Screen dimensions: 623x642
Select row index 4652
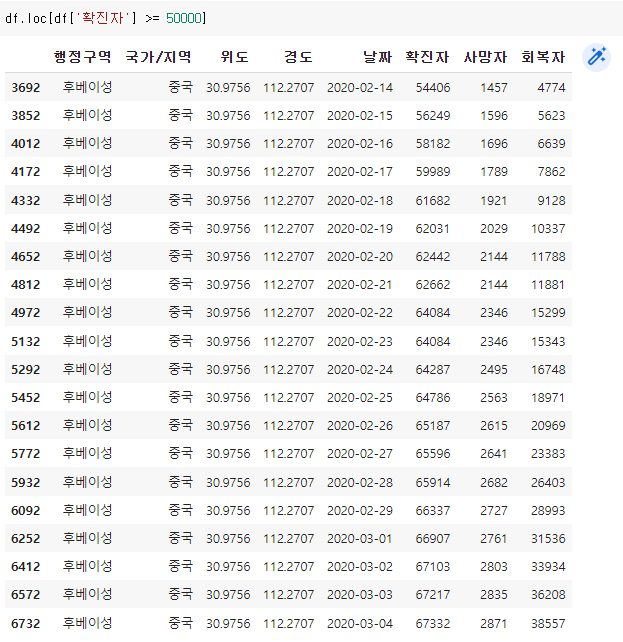tap(26, 257)
